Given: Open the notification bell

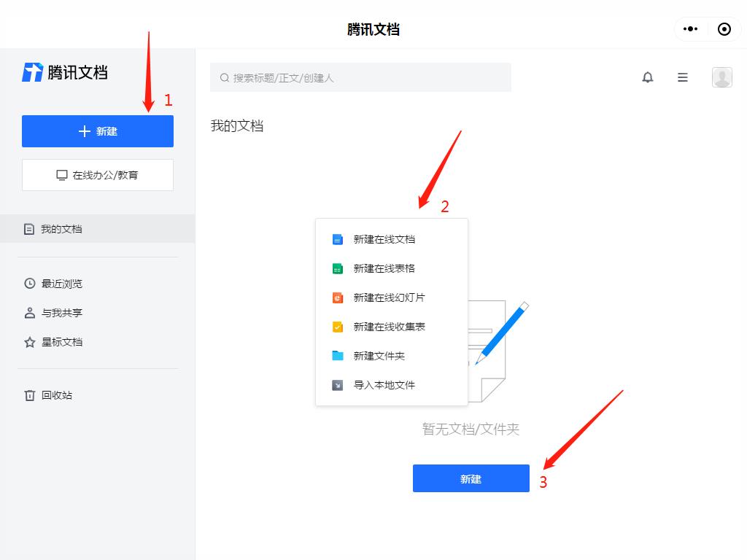Looking at the screenshot, I should (648, 77).
